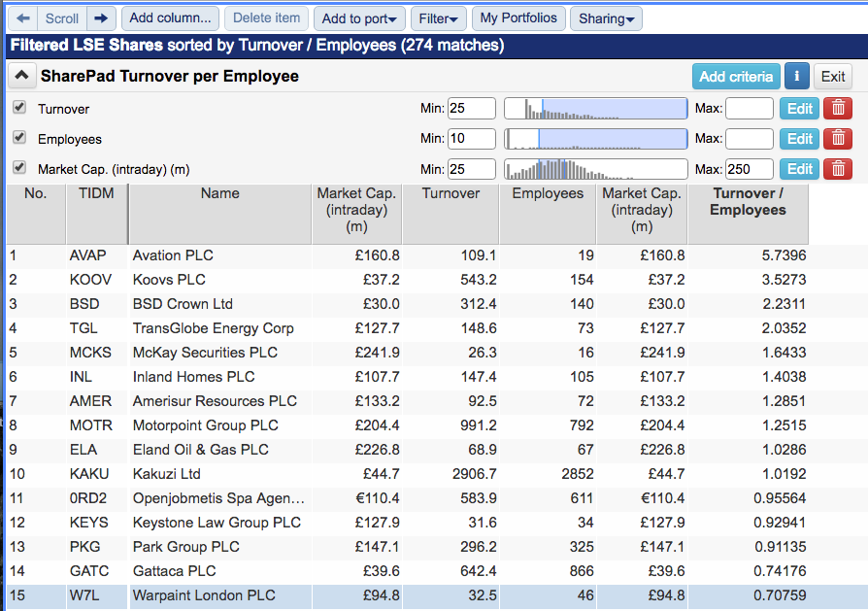Uncheck the Turnover criterion checkbox

pyautogui.click(x=19, y=107)
